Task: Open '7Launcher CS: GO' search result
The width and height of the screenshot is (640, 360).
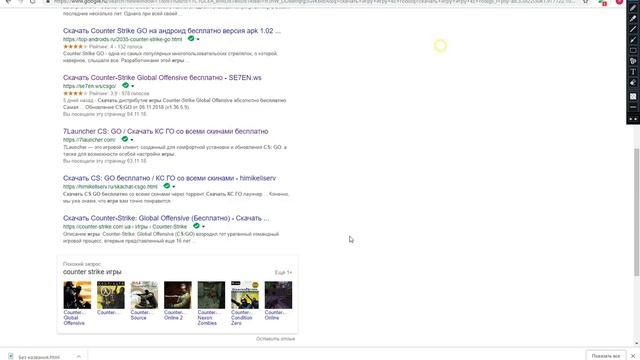Action: tap(165, 131)
